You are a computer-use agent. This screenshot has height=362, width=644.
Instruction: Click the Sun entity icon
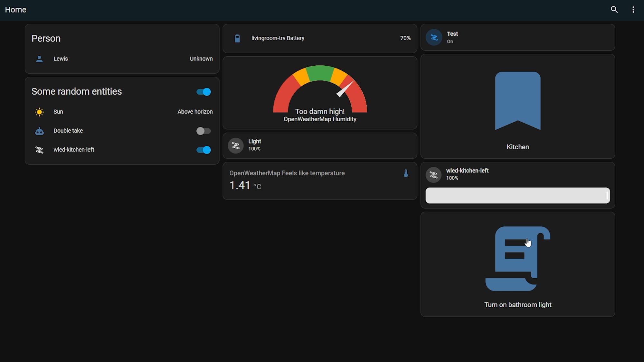pyautogui.click(x=39, y=112)
